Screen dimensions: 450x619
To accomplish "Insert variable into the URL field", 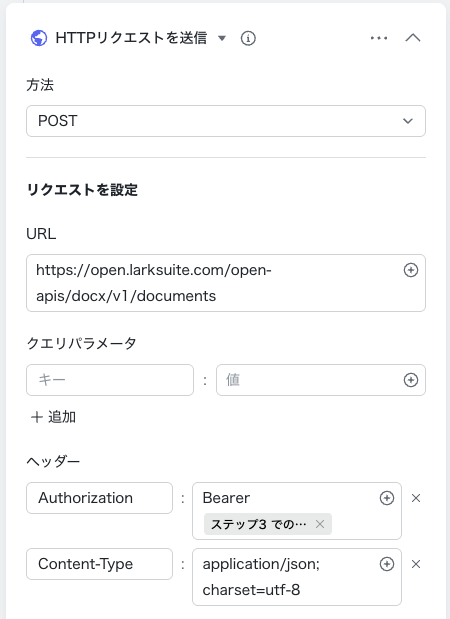I will click(411, 270).
